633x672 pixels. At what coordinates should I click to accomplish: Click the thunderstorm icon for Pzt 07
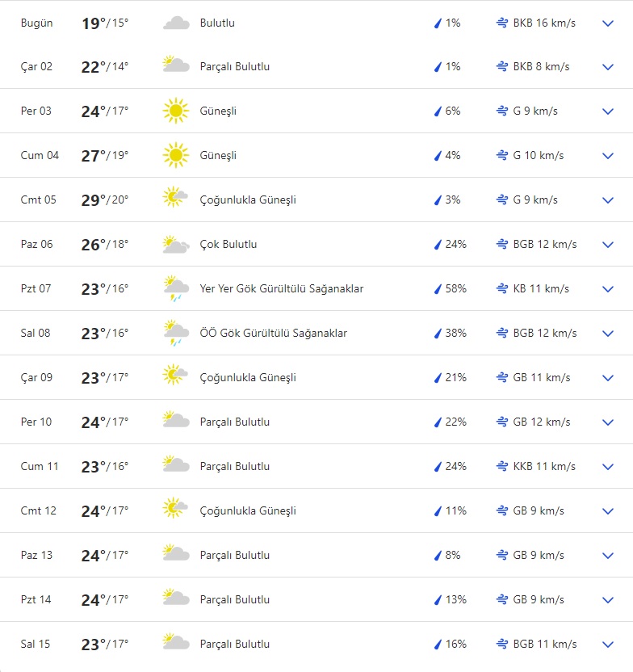tap(175, 289)
